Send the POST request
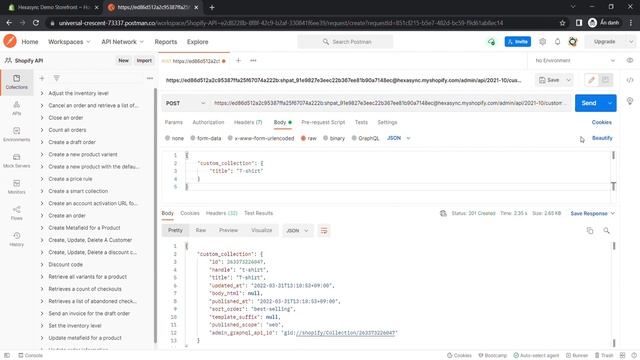Screen dimensions: 640x360 pyautogui.click(x=589, y=103)
